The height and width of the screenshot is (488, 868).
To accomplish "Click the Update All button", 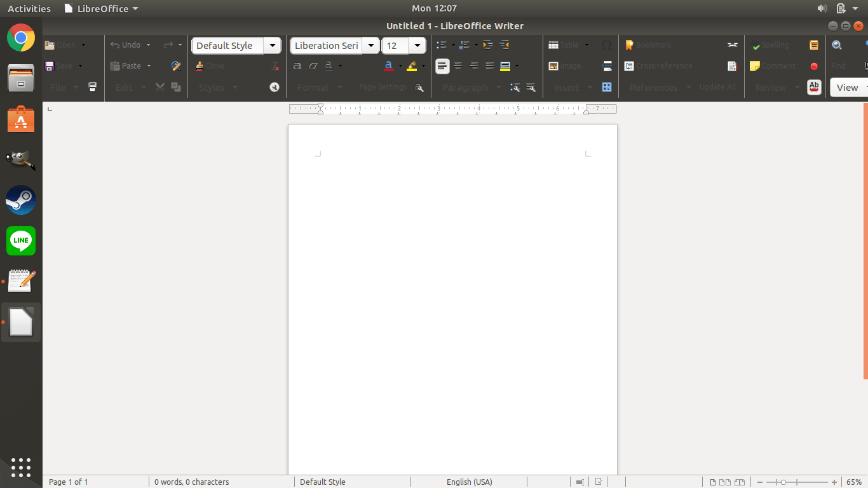I will coord(717,87).
